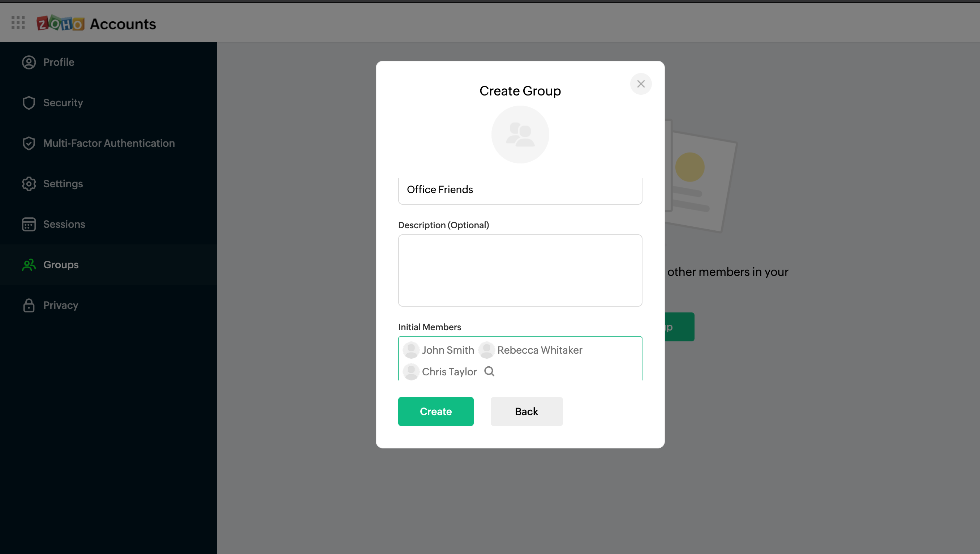Select the Rebecca Whitaker member chip

point(531,350)
